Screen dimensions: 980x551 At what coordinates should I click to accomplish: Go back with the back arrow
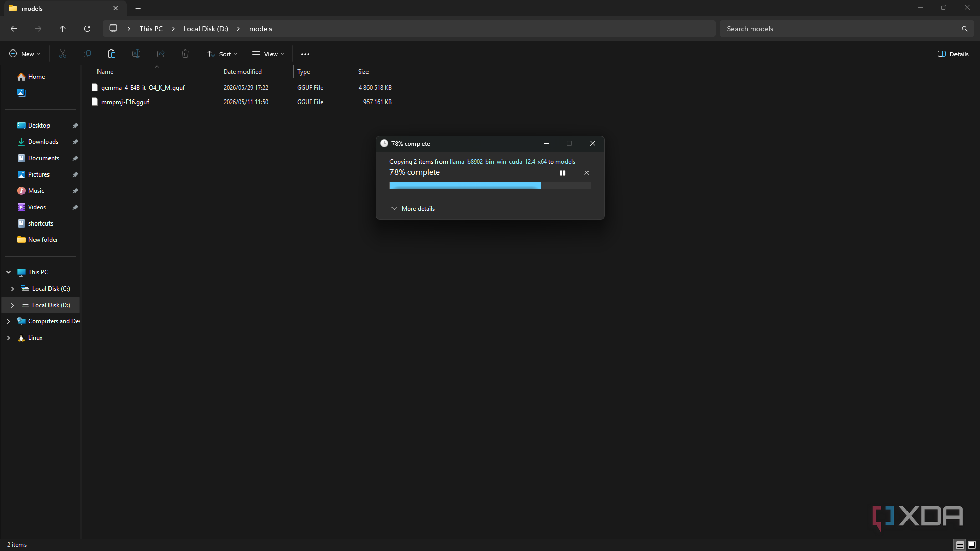(x=14, y=29)
